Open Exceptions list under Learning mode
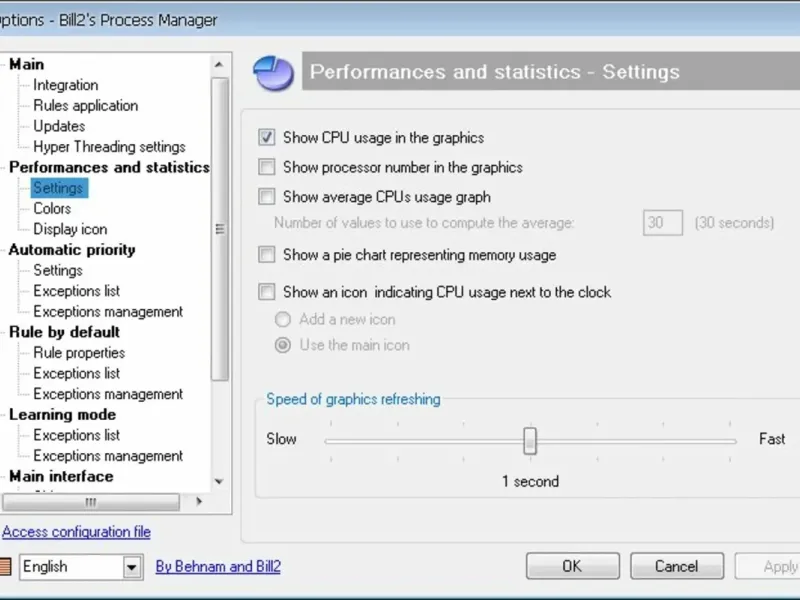 77,435
